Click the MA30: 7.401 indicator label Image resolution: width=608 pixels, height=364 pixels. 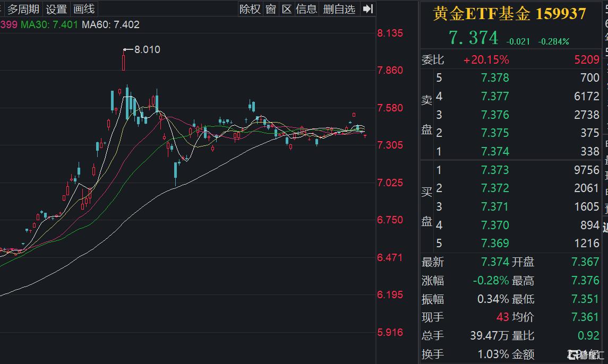49,25
